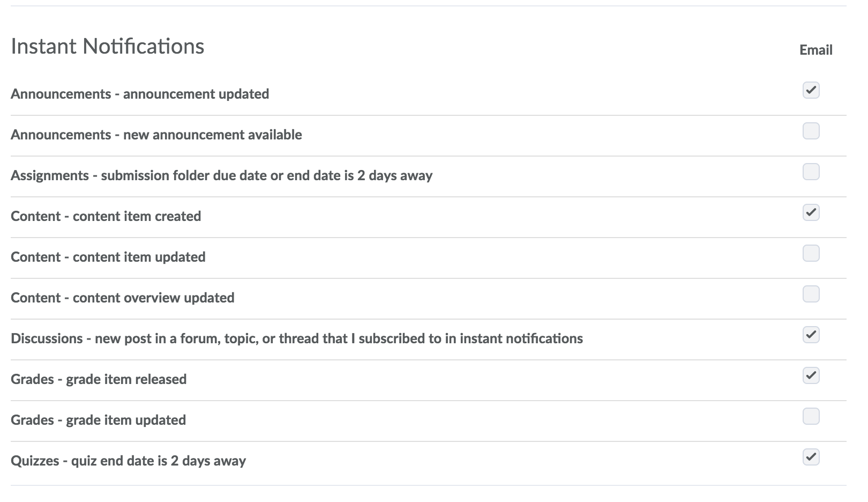Tick email checkbox for content item updated
Screen dimensions: 868x502
point(811,253)
